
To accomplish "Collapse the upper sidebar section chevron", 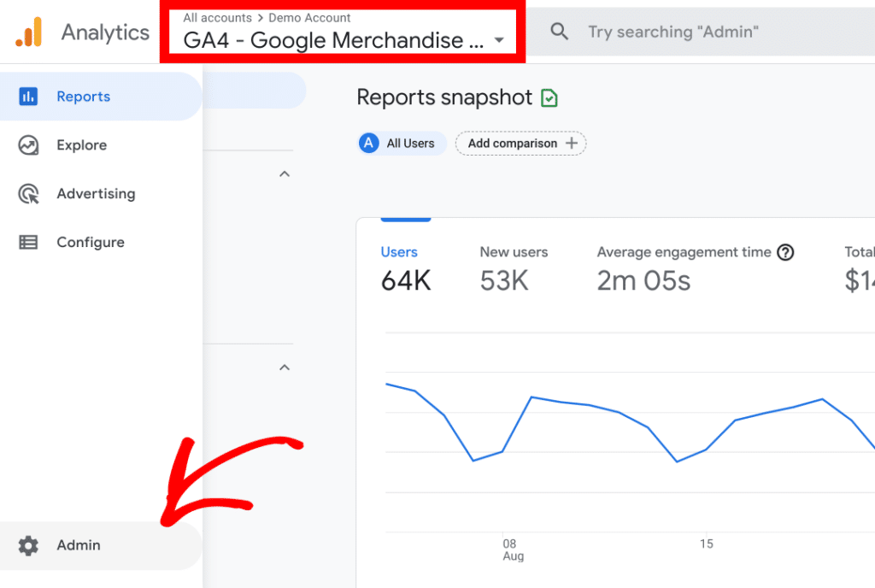I will (x=284, y=173).
